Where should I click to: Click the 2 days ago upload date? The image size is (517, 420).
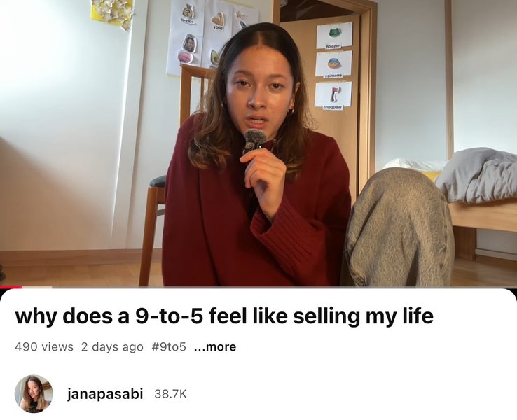coord(112,347)
